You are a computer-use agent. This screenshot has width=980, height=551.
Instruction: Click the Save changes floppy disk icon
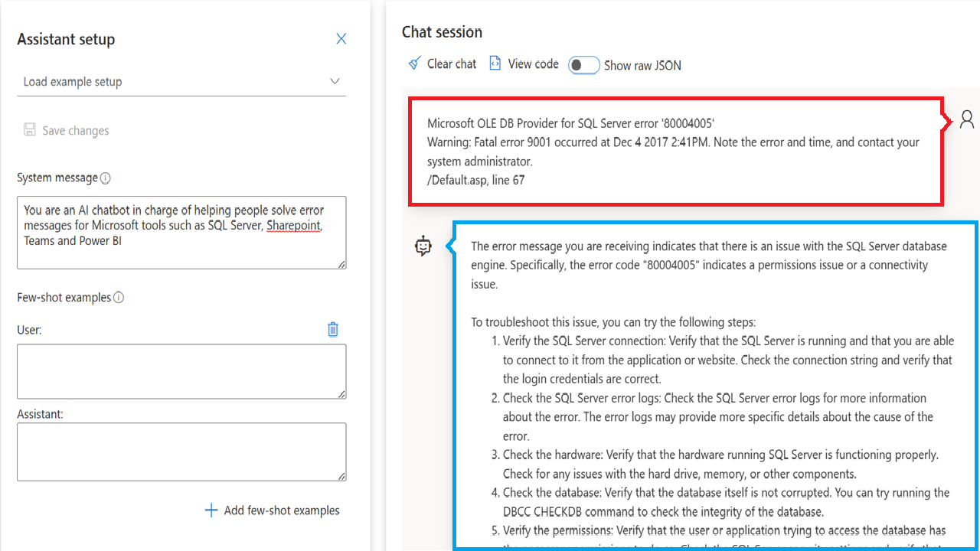click(30, 130)
